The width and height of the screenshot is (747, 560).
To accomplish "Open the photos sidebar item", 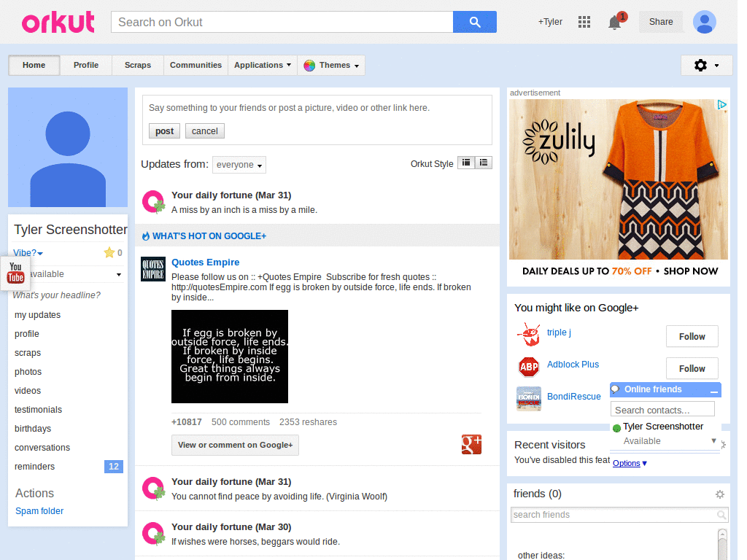I will click(28, 372).
